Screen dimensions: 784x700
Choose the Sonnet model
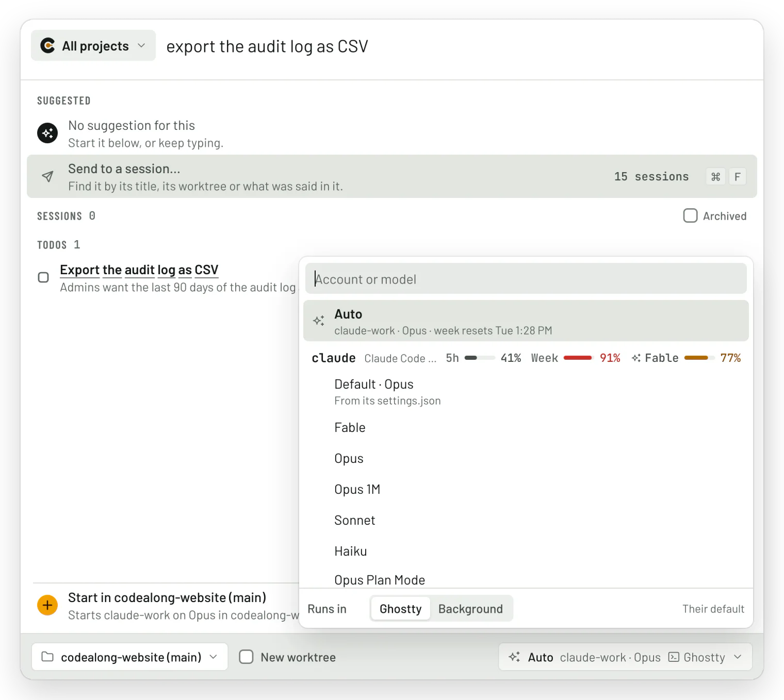pos(526,520)
